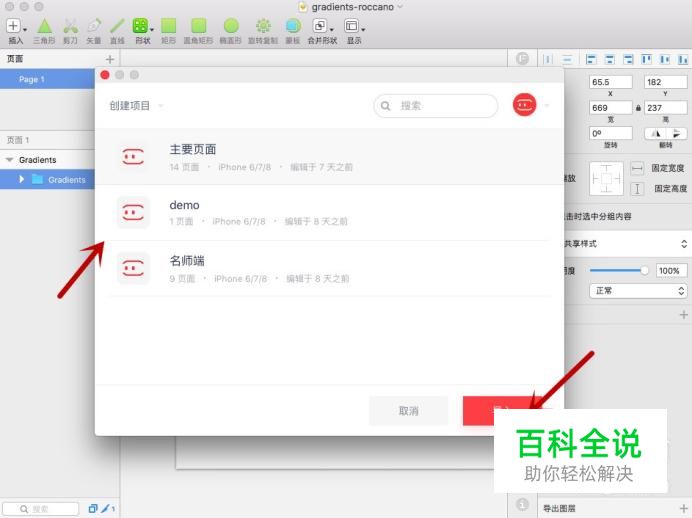
Task: Open the Shared Style (共享样式) dropdown
Action: [x=626, y=244]
